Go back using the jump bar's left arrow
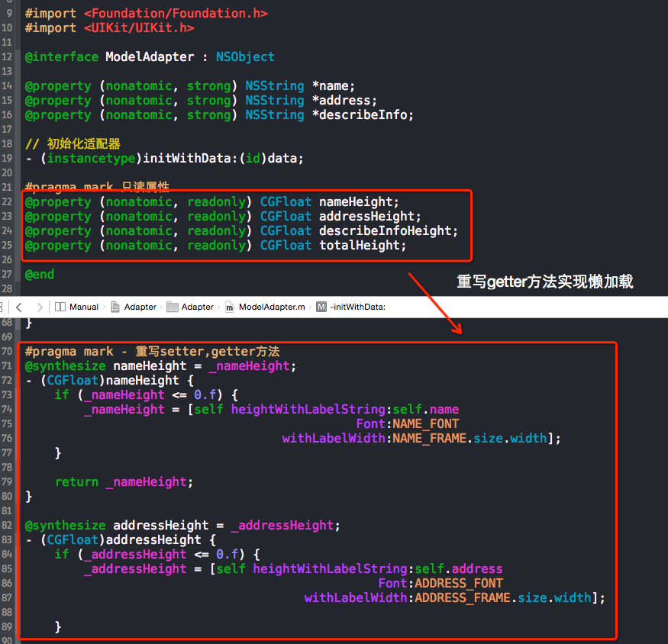The height and width of the screenshot is (644, 668). tap(19, 307)
